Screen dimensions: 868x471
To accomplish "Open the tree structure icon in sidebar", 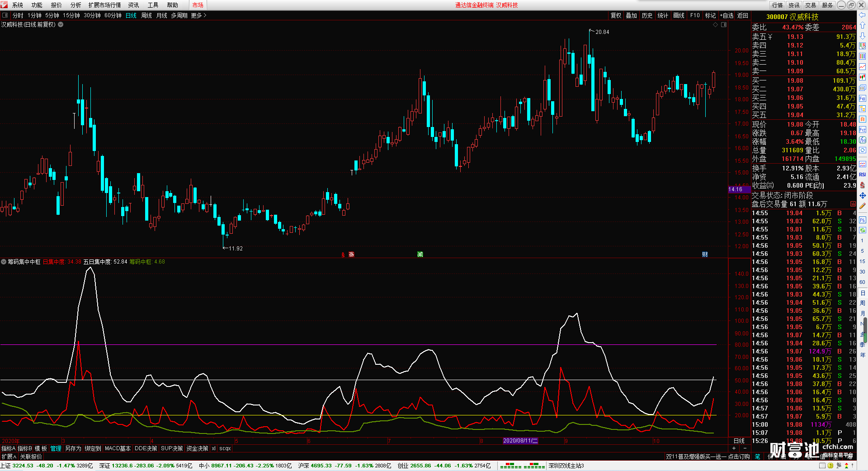I will (863, 109).
